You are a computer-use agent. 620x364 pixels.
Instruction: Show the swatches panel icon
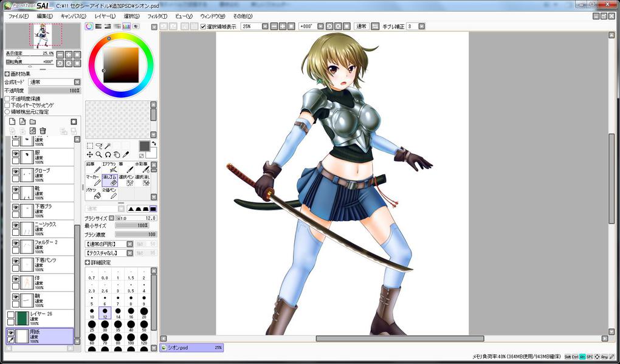[126, 27]
